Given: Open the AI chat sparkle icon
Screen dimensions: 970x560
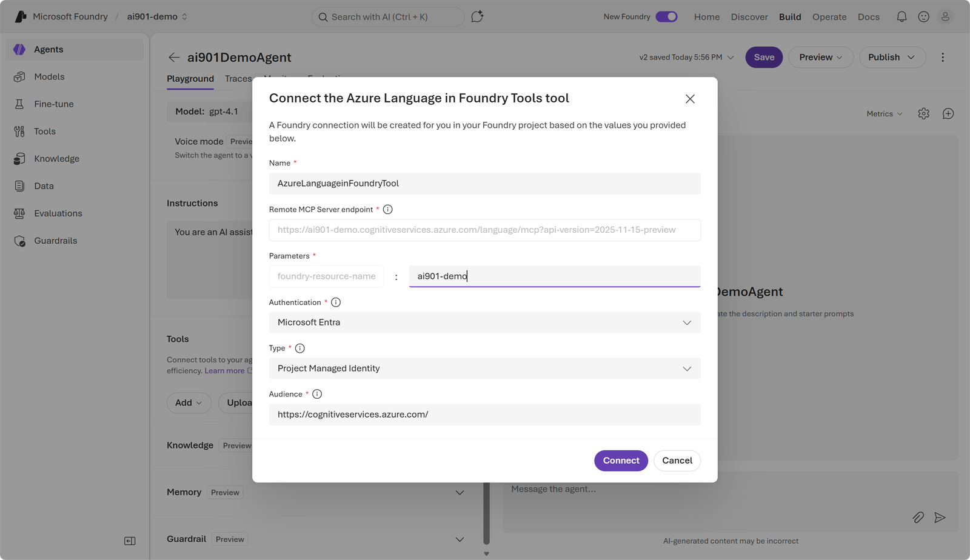Looking at the screenshot, I should 477,16.
